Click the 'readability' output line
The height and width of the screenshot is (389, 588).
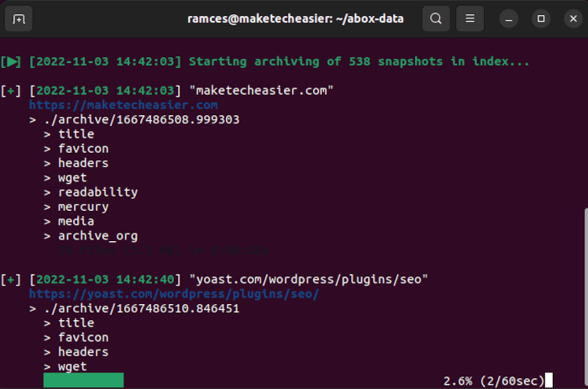(x=98, y=192)
